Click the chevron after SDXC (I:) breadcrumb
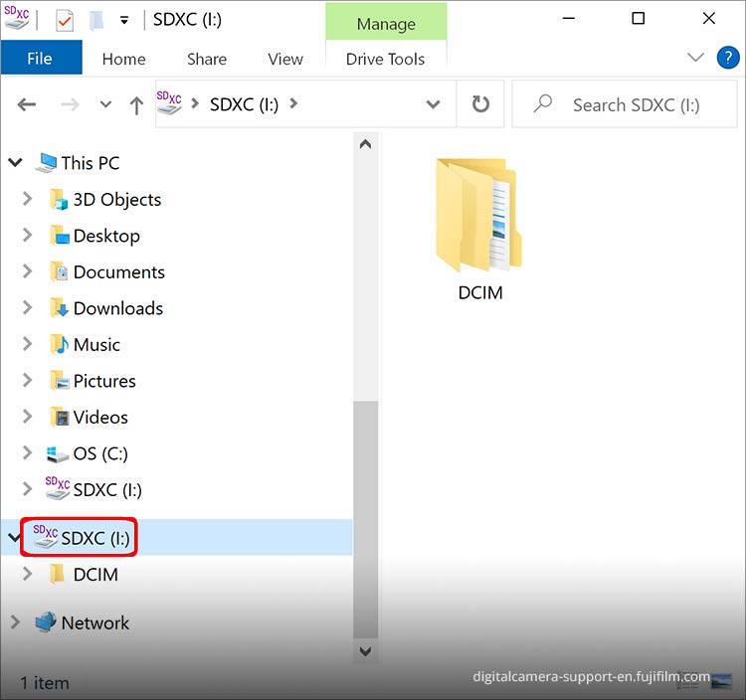Screen dimensions: 746x700 [x=293, y=103]
